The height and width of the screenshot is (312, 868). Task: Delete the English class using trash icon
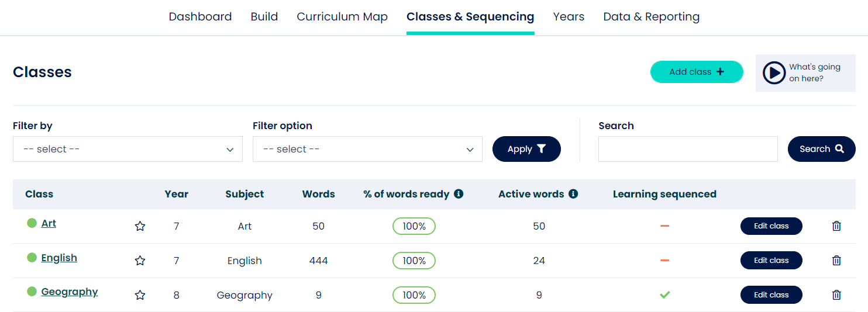tap(836, 261)
